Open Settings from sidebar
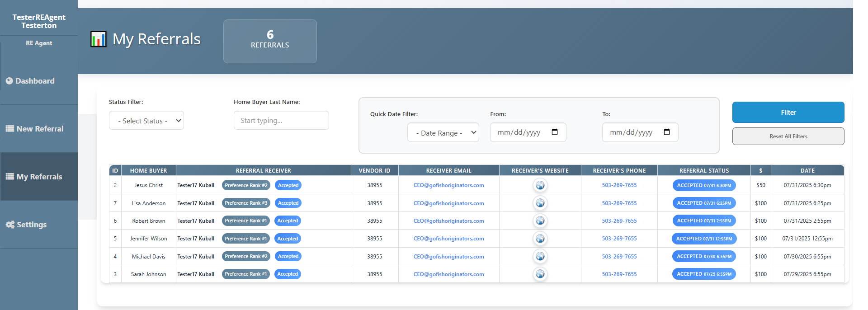Screen dimensions: 868x310 [x=39, y=225]
